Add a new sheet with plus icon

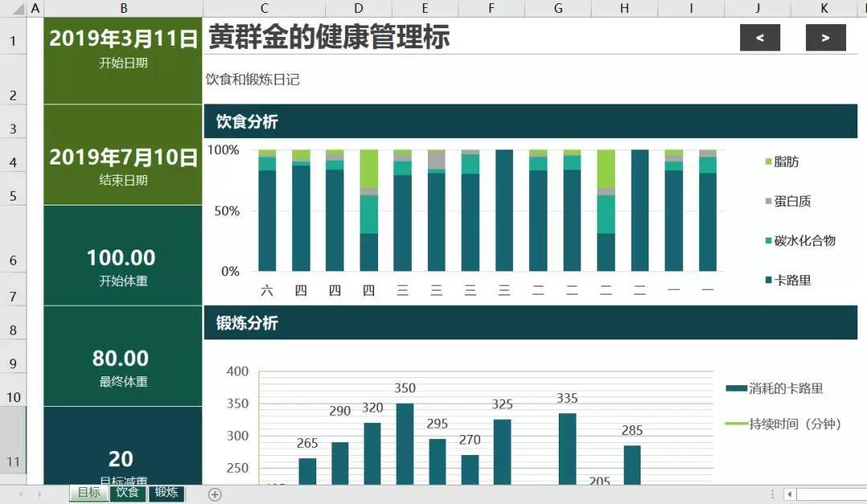[214, 494]
